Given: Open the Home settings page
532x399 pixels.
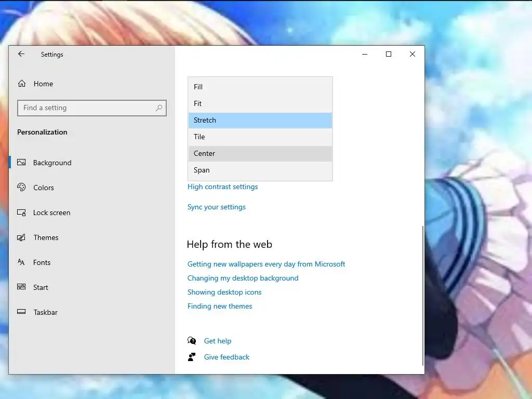Looking at the screenshot, I should (x=91, y=84).
